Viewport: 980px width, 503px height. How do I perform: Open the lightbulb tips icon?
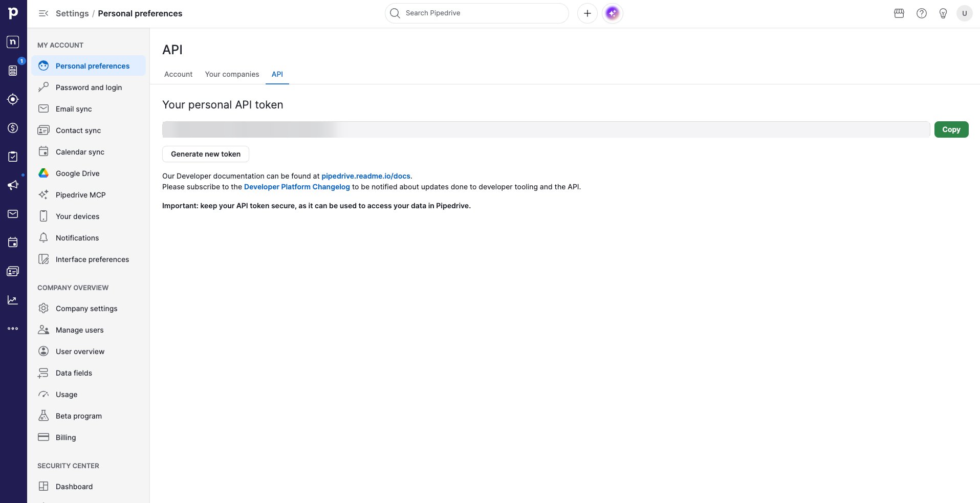click(943, 13)
